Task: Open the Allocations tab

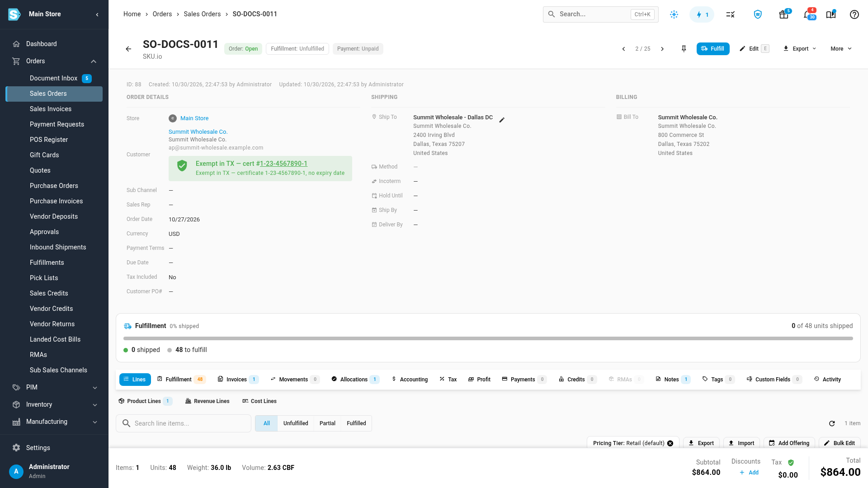Action: (355, 380)
